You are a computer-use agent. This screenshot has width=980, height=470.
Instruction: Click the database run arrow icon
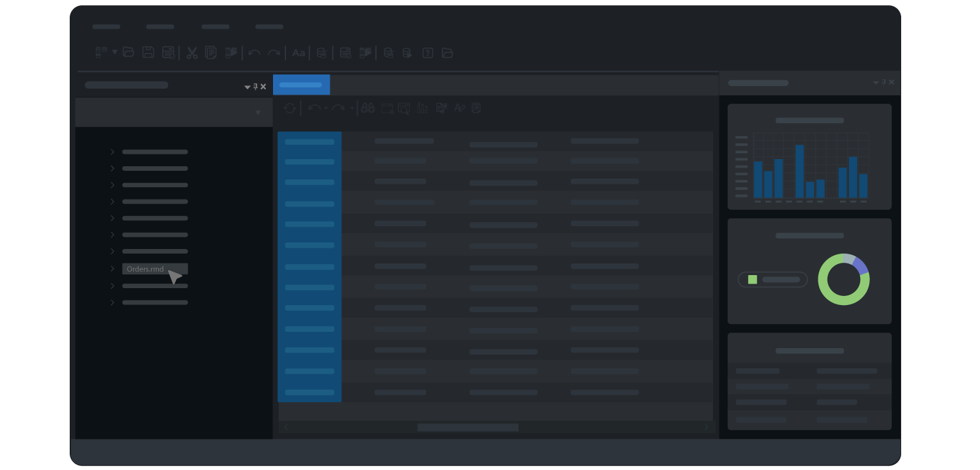(x=407, y=53)
